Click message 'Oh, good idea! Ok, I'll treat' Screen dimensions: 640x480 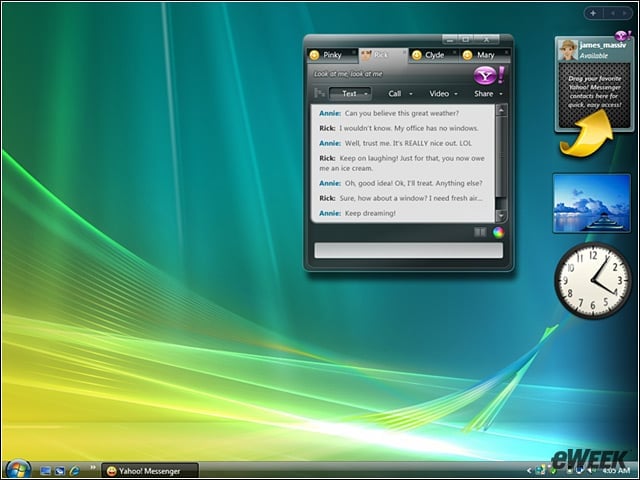click(x=389, y=183)
